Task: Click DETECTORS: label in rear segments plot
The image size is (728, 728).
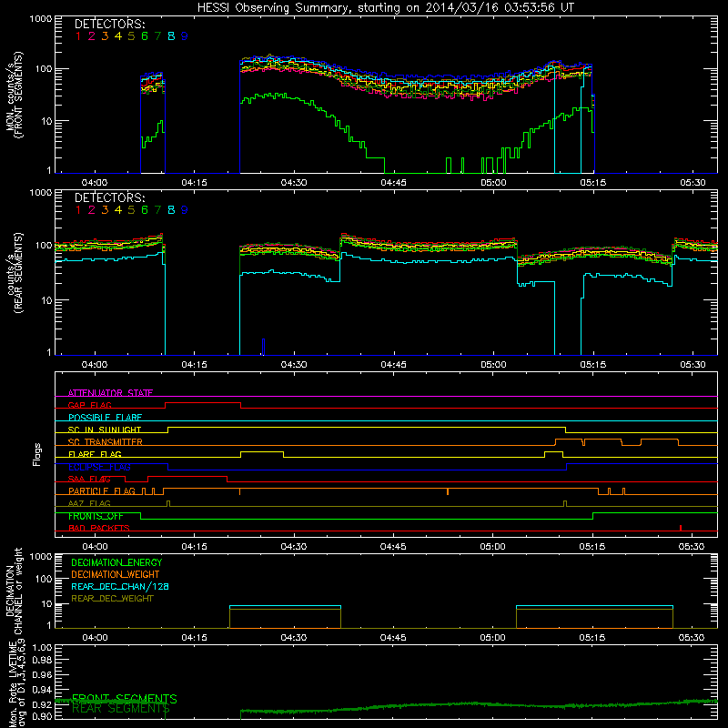Action: point(110,197)
